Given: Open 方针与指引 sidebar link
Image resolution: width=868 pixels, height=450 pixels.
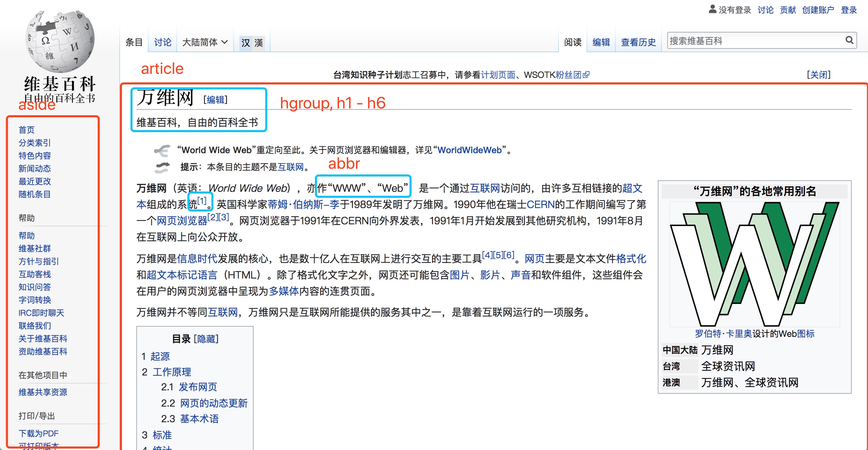Looking at the screenshot, I should point(39,261).
